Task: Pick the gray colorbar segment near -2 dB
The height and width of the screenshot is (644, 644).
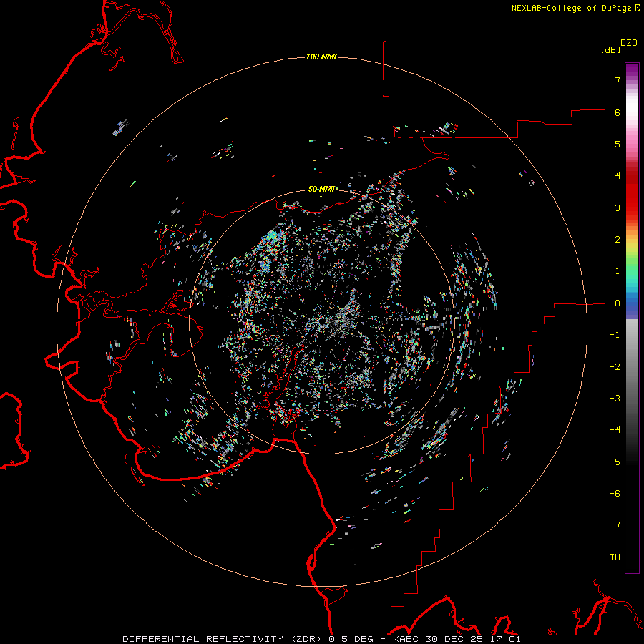Action: pyautogui.click(x=632, y=367)
